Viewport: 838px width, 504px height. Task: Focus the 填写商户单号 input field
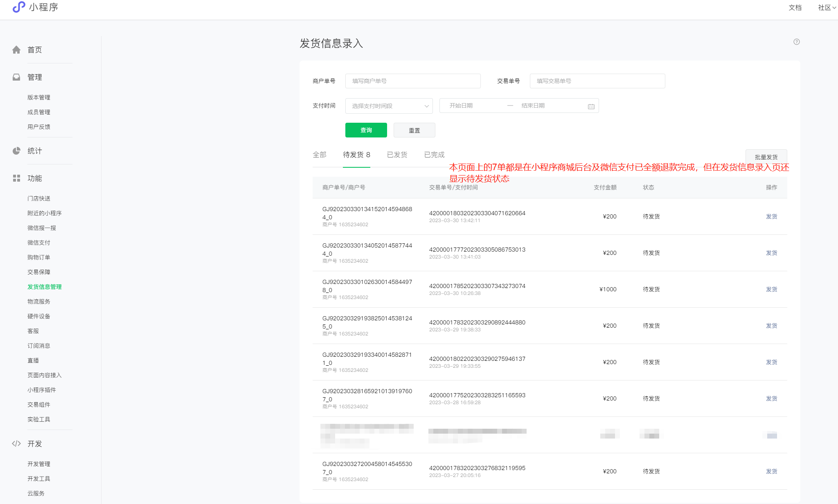412,81
